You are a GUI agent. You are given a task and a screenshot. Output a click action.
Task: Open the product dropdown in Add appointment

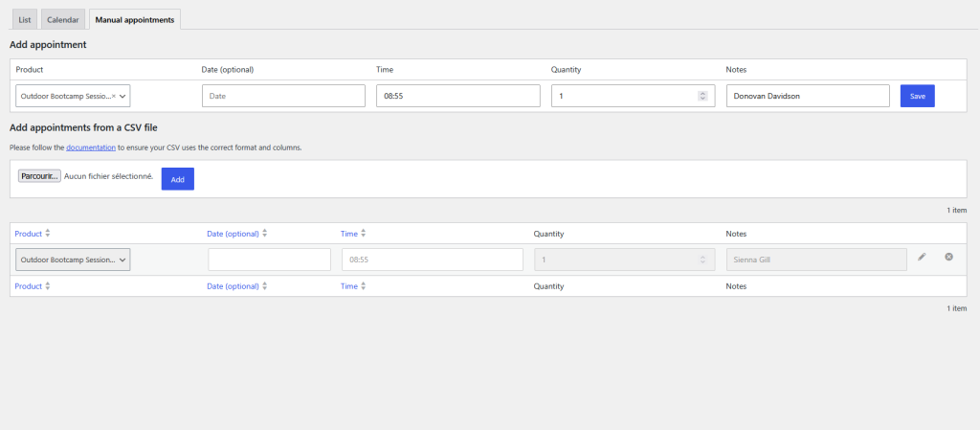pyautogui.click(x=122, y=97)
